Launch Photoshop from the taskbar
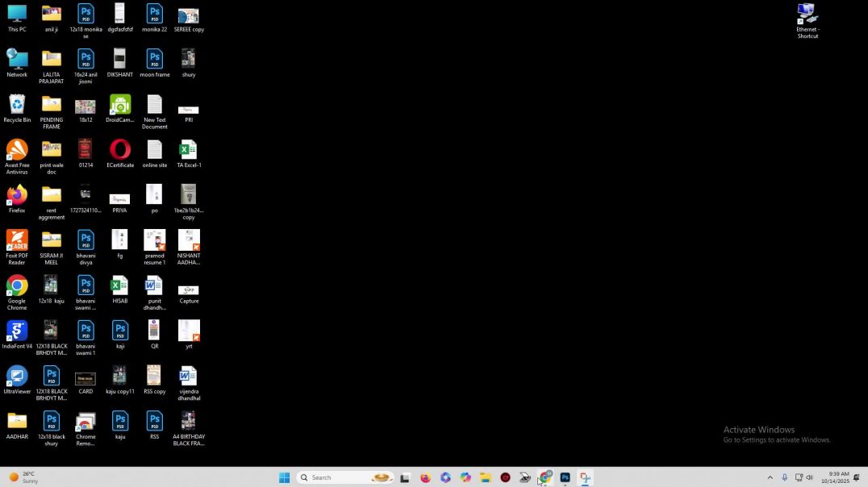This screenshot has width=868, height=487. tap(565, 477)
